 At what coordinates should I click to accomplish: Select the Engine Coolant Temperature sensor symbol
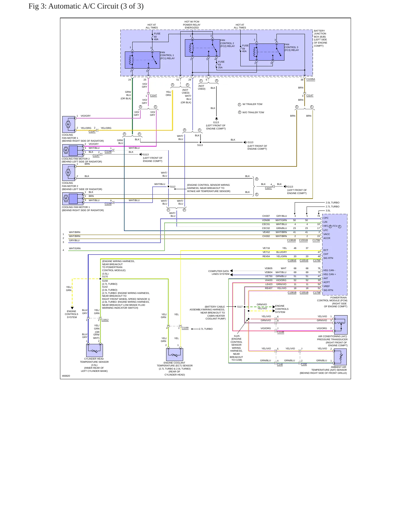tap(175, 354)
